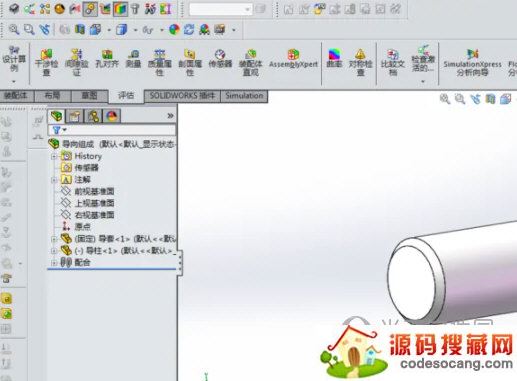This screenshot has height=381, width=517.
Task: Expand the (-) 导柱<1> component
Action: 54,251
